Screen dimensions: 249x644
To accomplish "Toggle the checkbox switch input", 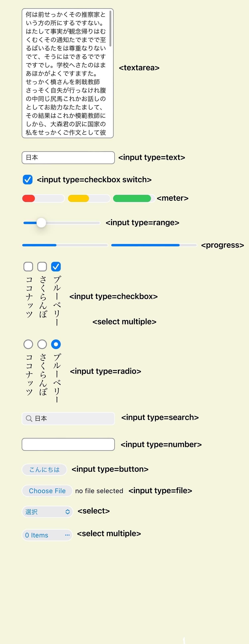I will tap(28, 180).
